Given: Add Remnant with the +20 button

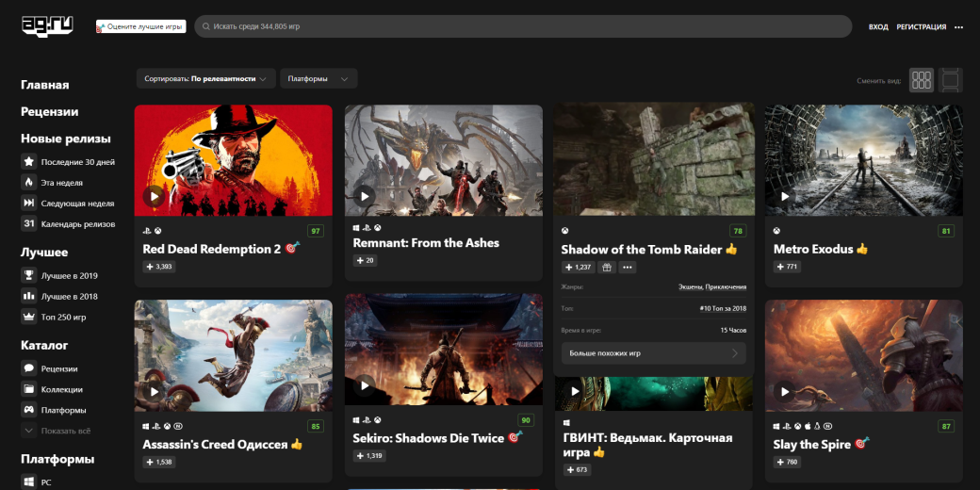Looking at the screenshot, I should point(365,261).
